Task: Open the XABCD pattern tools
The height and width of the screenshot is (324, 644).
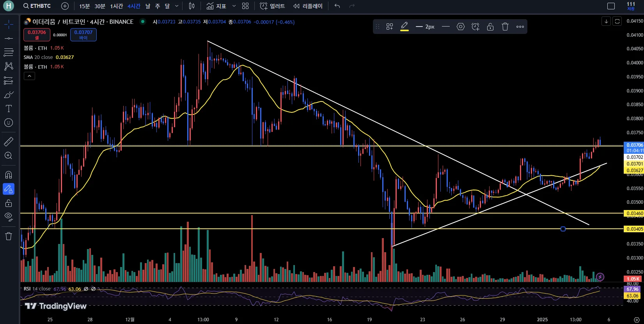Action: (x=9, y=66)
